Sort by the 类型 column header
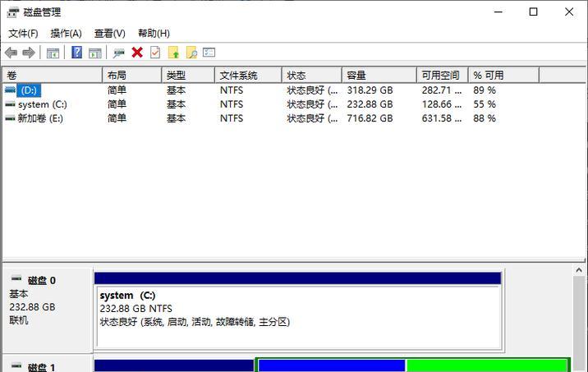The height and width of the screenshot is (372, 588). (x=188, y=76)
